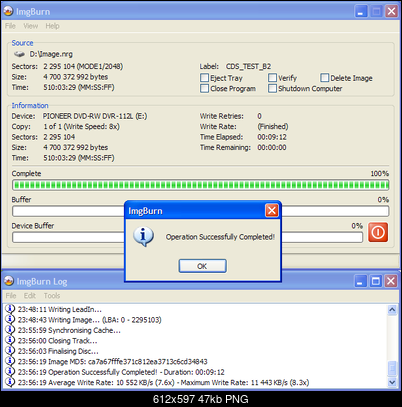Click the info icon for Closing Track entry
The image size is (402, 407).
[x=10, y=340]
